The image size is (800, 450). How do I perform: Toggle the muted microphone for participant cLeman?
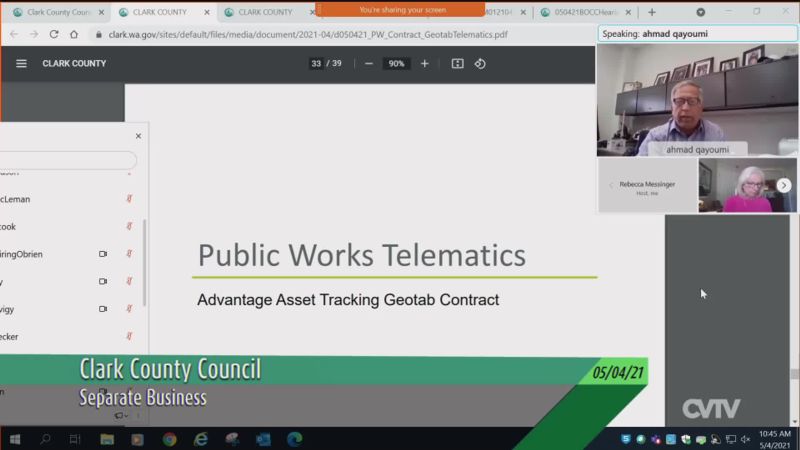pos(129,199)
